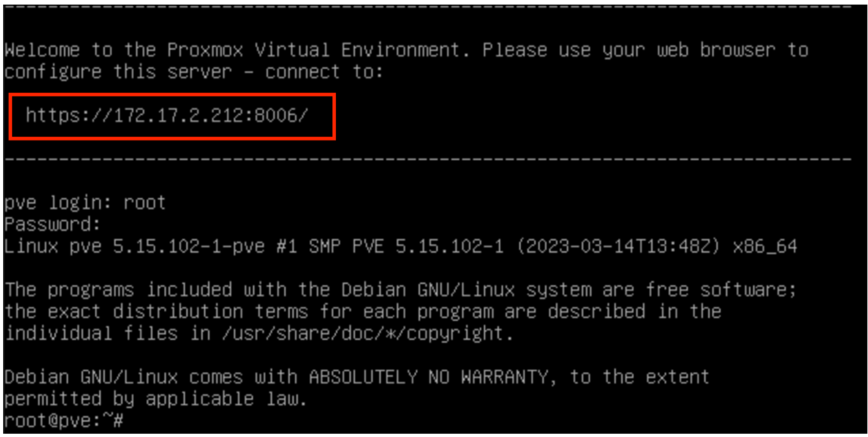Click the x86_64 architecture label
868x437 pixels.
tap(765, 247)
